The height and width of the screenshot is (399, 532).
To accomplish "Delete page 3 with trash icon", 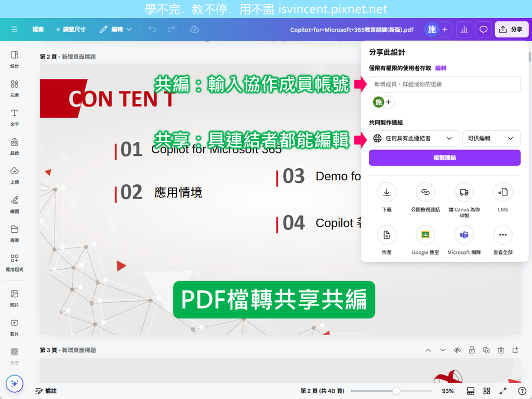I will point(501,350).
